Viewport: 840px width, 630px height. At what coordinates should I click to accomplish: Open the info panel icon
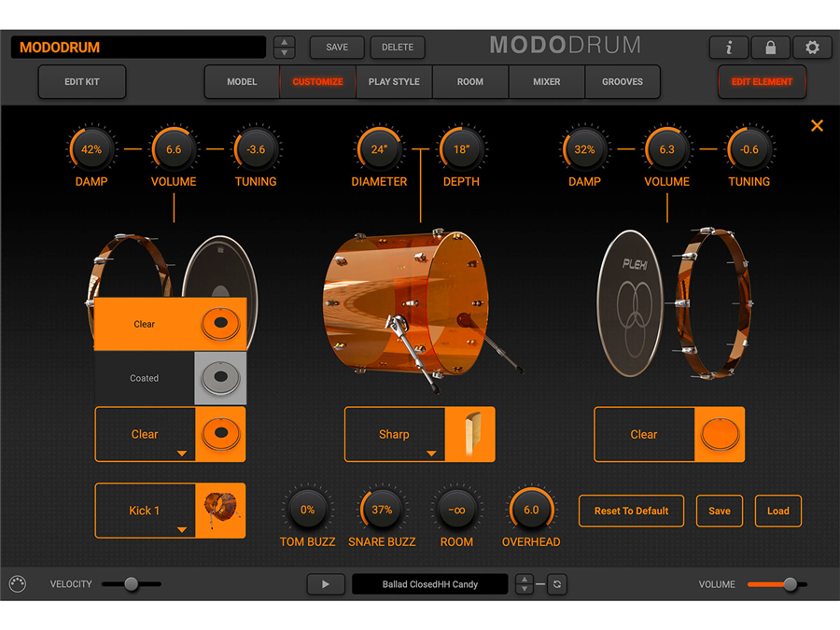pyautogui.click(x=729, y=48)
